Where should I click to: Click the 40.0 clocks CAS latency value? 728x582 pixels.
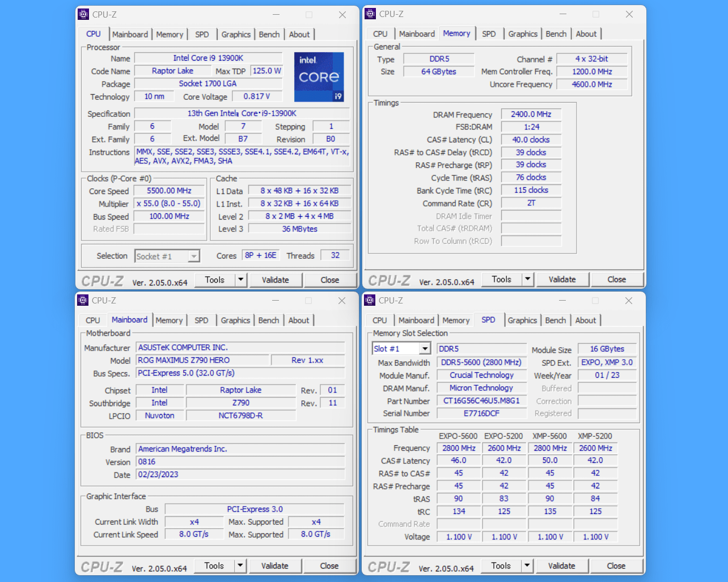click(531, 140)
